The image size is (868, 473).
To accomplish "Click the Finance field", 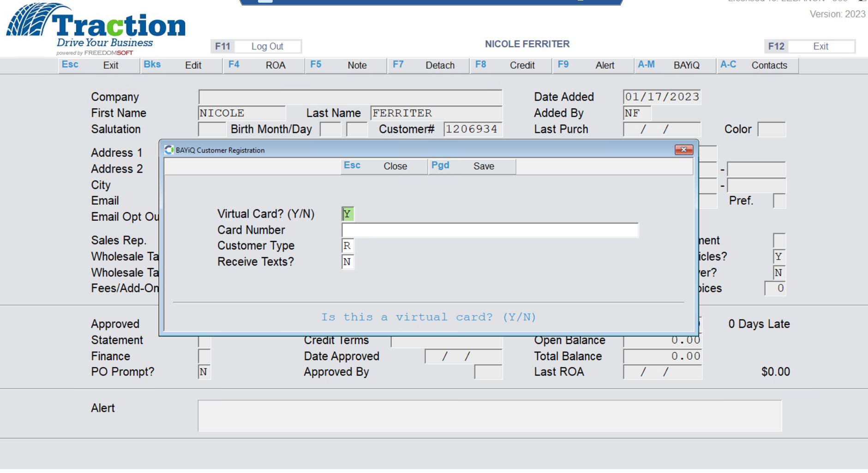I will pyautogui.click(x=204, y=356).
